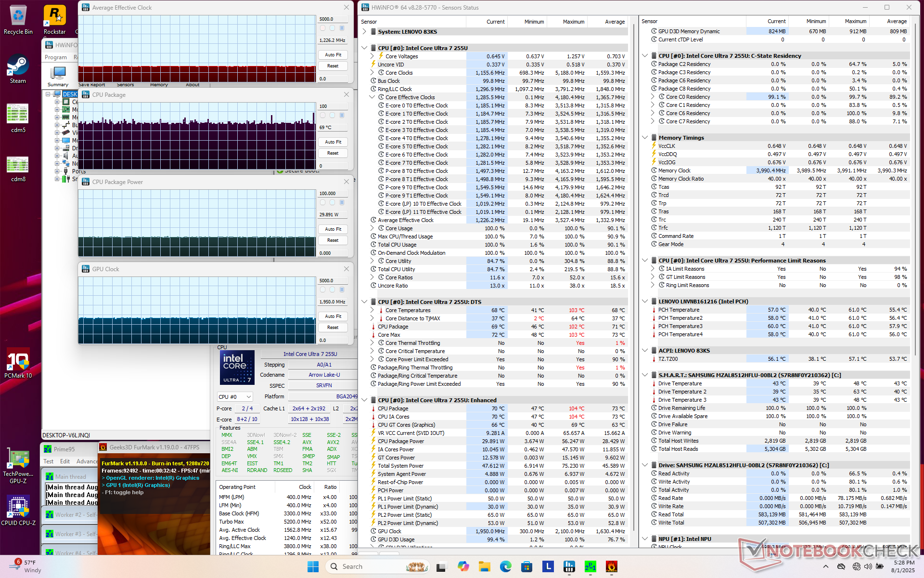Open Microsoft Edge from the taskbar
924x578 pixels.
pos(505,566)
